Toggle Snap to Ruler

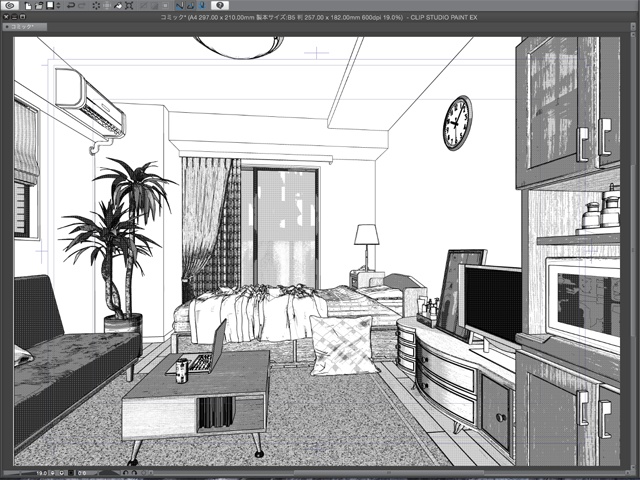[180, 6]
